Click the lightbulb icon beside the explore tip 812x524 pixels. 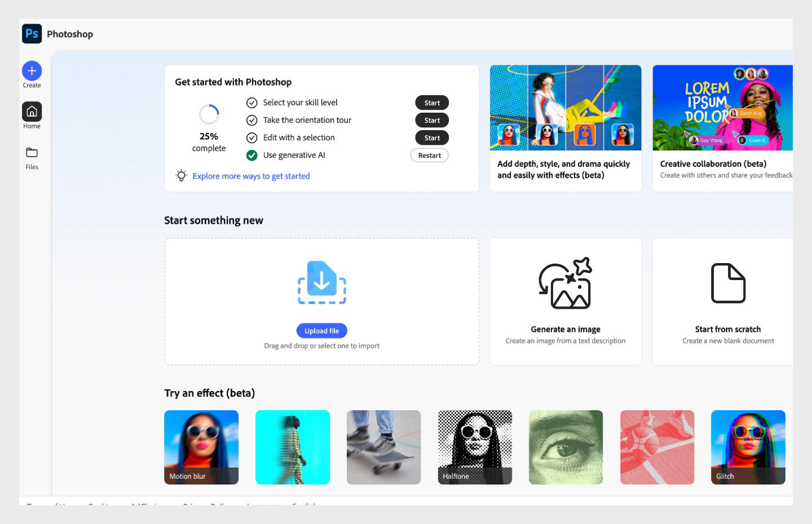click(x=180, y=176)
